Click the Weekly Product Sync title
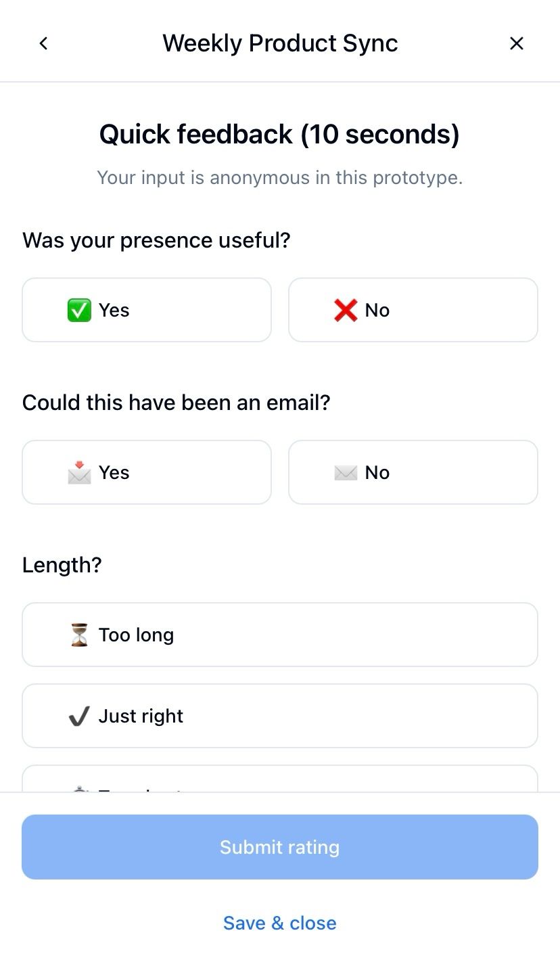Screen dimensions: 560x958 [x=280, y=43]
